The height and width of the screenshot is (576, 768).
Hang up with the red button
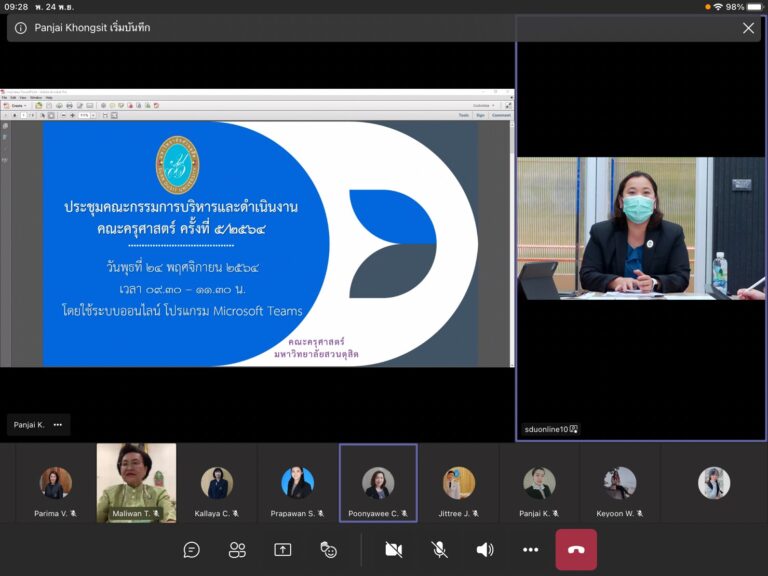576,549
